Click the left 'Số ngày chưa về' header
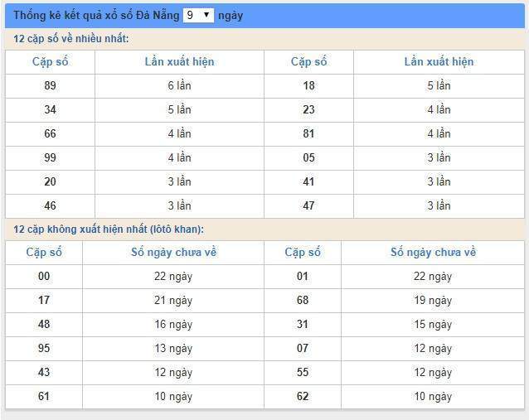Image resolution: width=529 pixels, height=420 pixels. 173,253
